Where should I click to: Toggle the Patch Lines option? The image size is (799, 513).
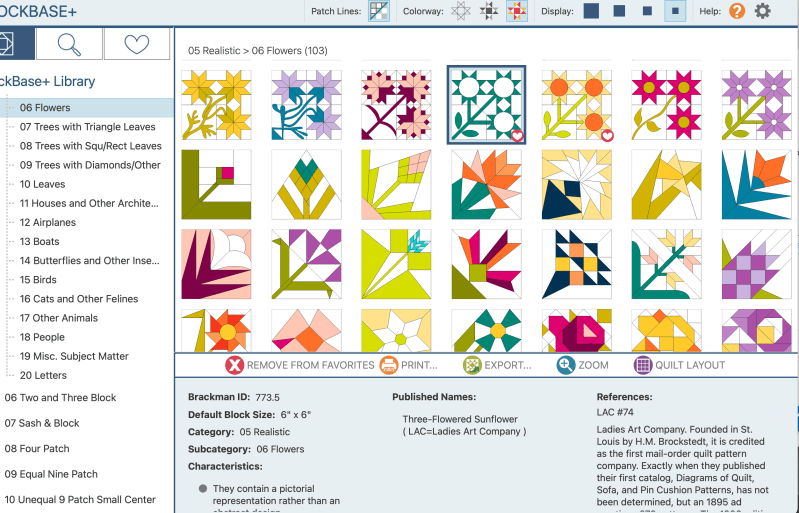379,11
